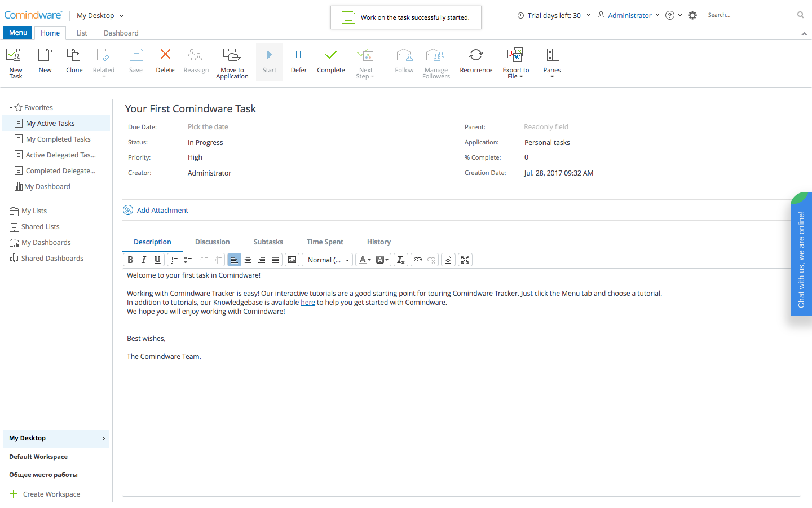812x508 pixels.
Task: Underline the selected text
Action: 157,260
